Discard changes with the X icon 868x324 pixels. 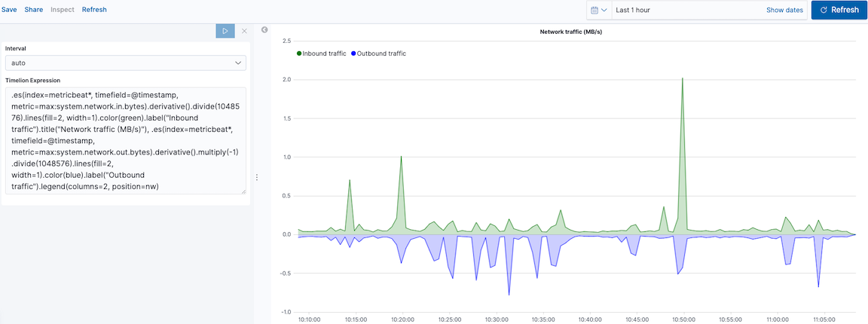point(243,31)
